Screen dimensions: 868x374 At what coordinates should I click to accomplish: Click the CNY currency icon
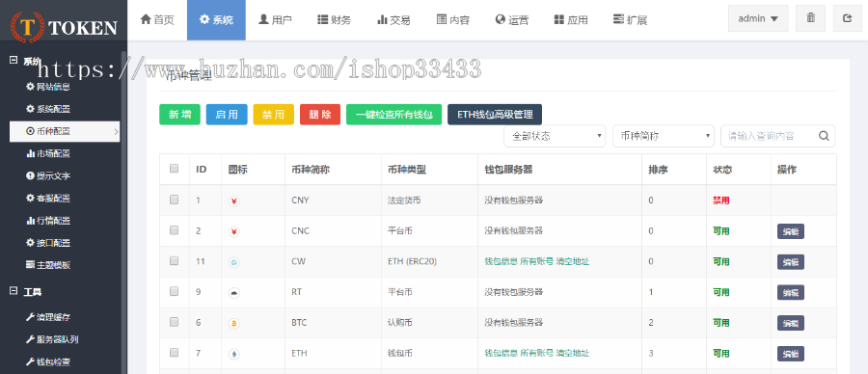233,200
